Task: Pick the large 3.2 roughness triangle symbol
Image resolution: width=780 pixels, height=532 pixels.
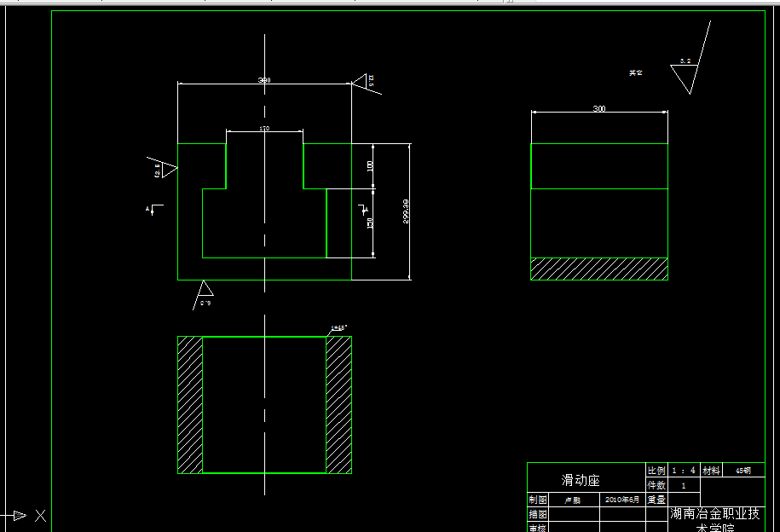Action: 690,58
